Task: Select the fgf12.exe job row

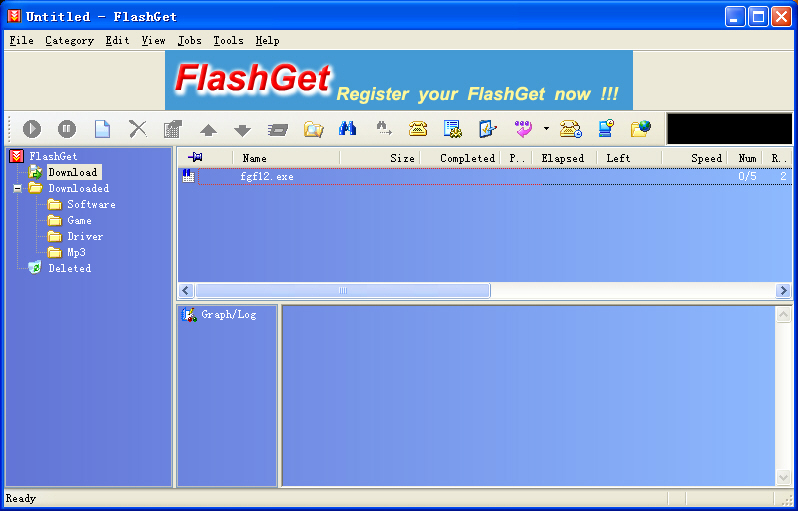Action: [484, 177]
